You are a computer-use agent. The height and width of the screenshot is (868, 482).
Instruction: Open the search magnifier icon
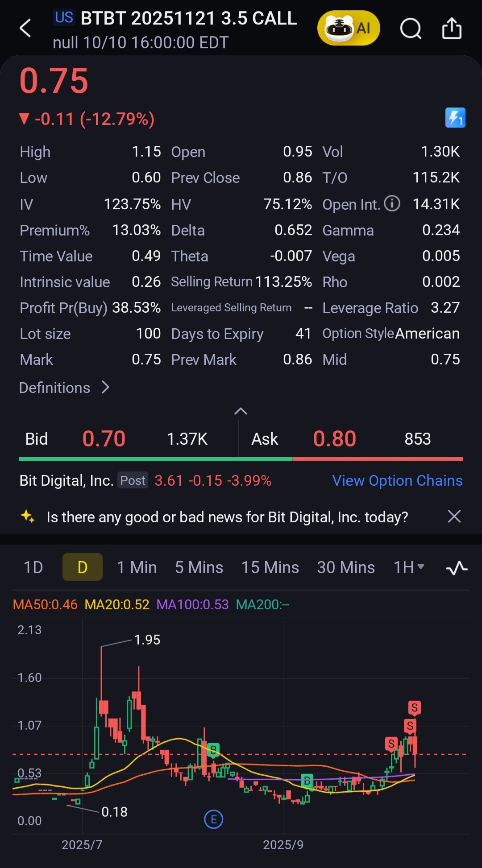coord(410,29)
